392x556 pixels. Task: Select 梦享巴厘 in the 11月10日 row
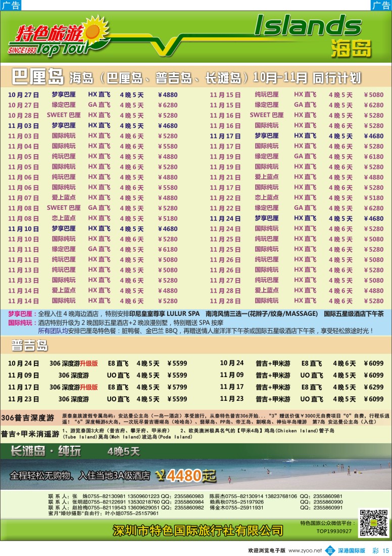click(x=64, y=228)
